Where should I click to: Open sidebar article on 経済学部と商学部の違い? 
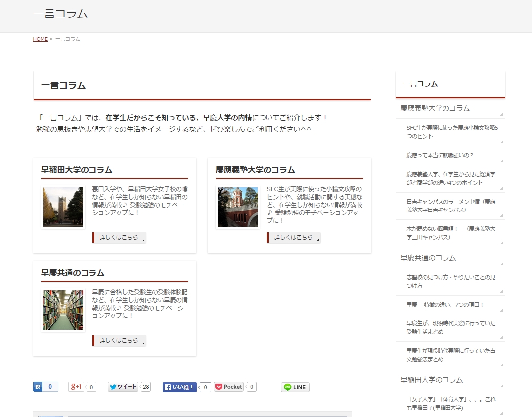coord(450,178)
